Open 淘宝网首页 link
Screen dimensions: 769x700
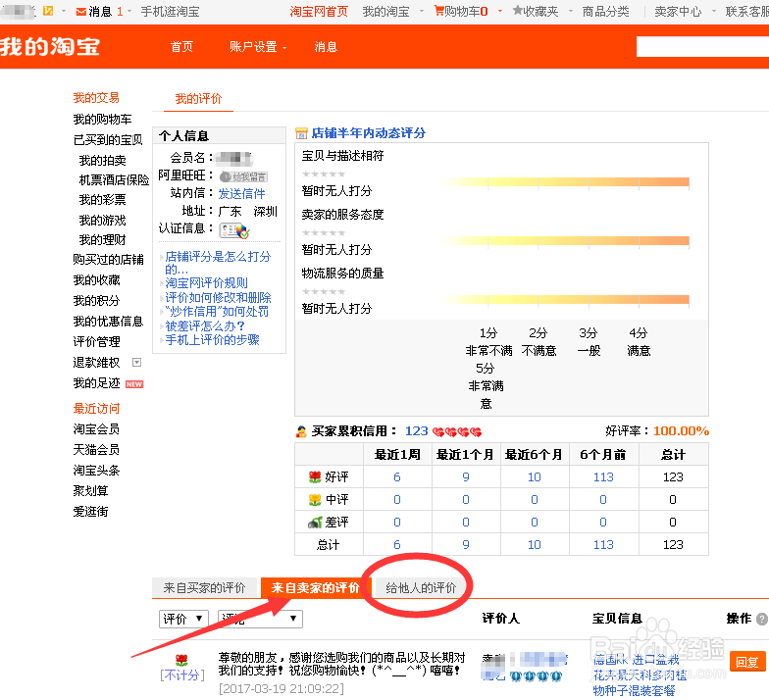pos(319,12)
